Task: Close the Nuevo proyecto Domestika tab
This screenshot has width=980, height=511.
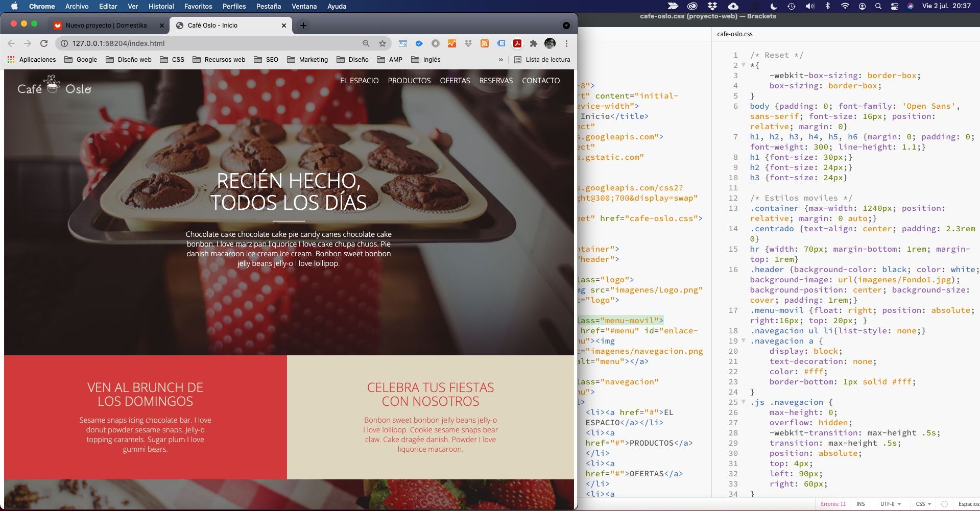Action: click(162, 26)
